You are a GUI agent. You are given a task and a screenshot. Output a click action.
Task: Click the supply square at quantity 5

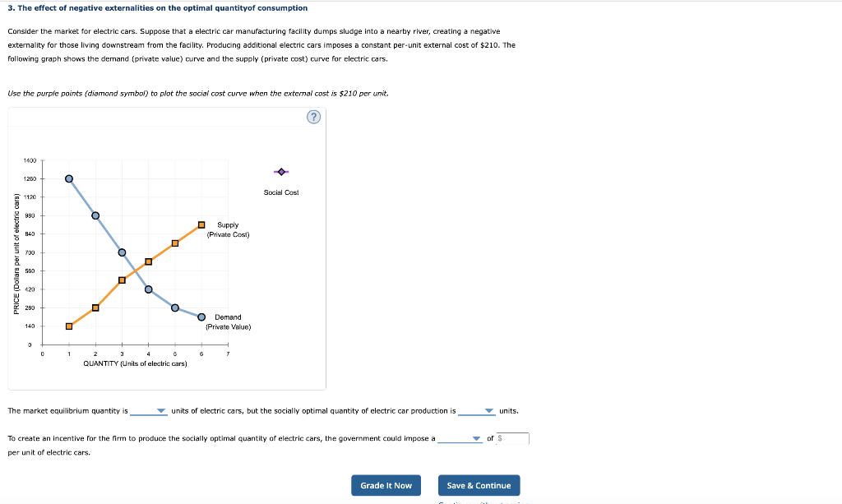(174, 242)
